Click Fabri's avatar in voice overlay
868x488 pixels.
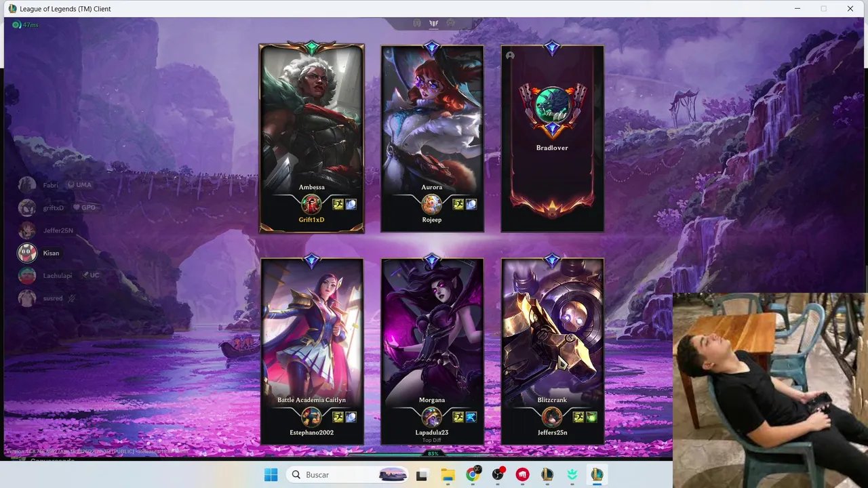tap(27, 184)
